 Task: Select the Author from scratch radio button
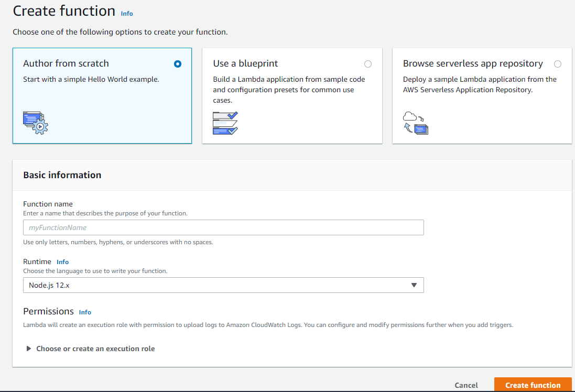[178, 64]
